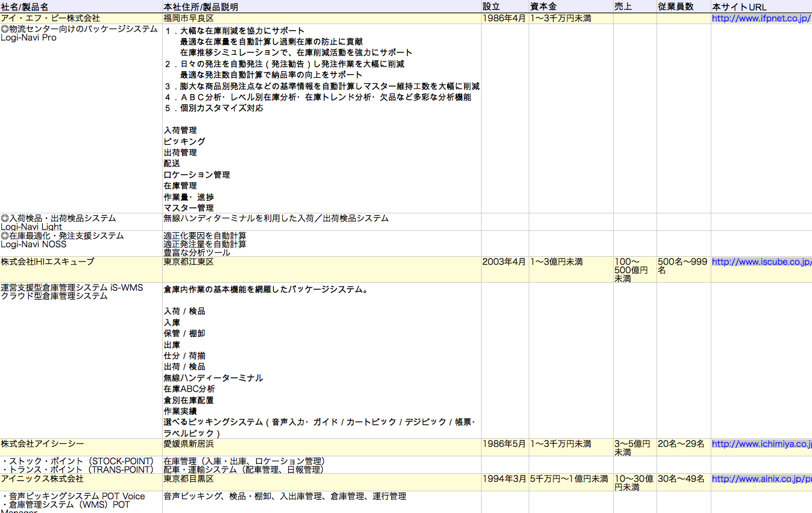Click the address cell 東京都目黒区
This screenshot has width=812, height=513.
coord(322,482)
